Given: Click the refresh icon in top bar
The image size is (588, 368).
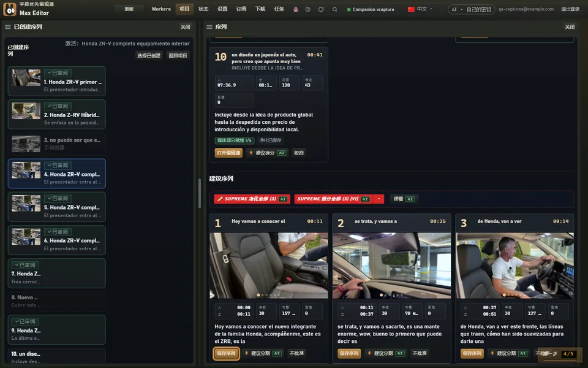Looking at the screenshot, I should pos(321,9).
